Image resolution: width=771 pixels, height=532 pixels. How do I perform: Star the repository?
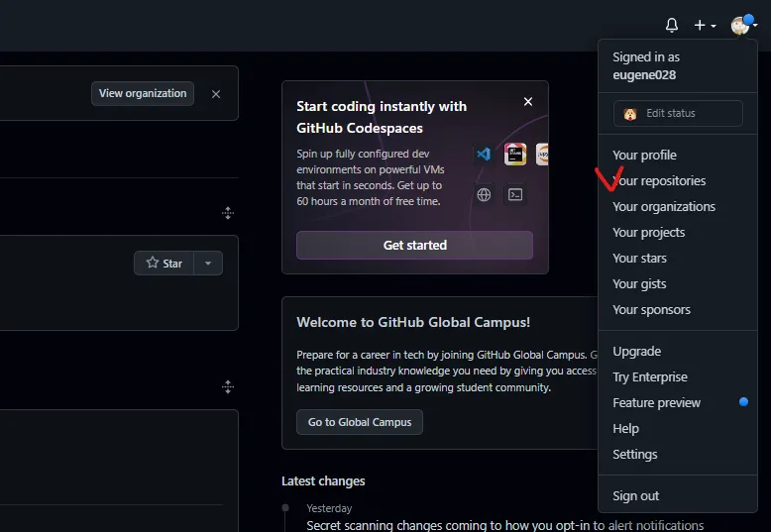pos(165,264)
